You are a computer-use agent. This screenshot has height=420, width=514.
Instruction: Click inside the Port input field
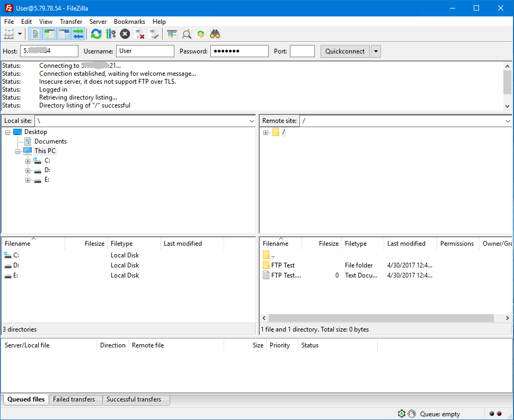tap(302, 51)
